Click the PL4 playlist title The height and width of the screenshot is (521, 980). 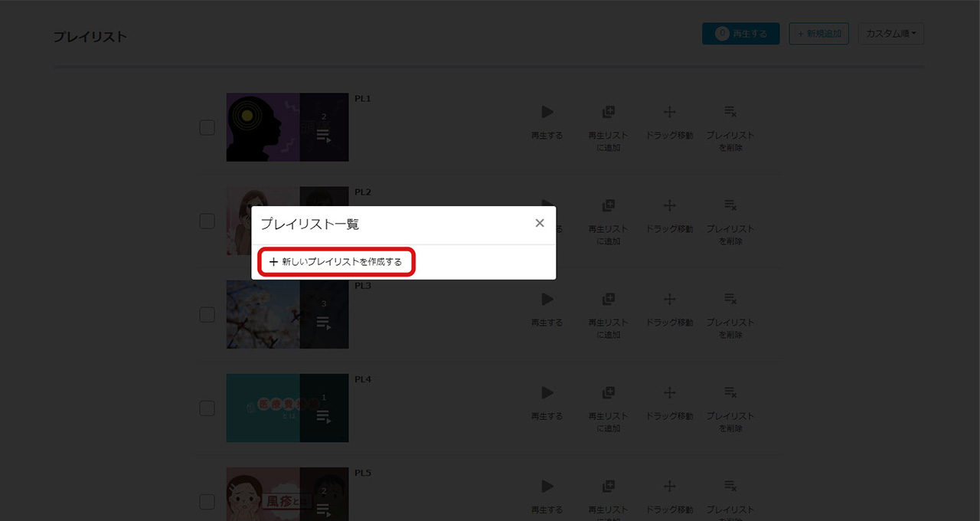[x=363, y=379]
